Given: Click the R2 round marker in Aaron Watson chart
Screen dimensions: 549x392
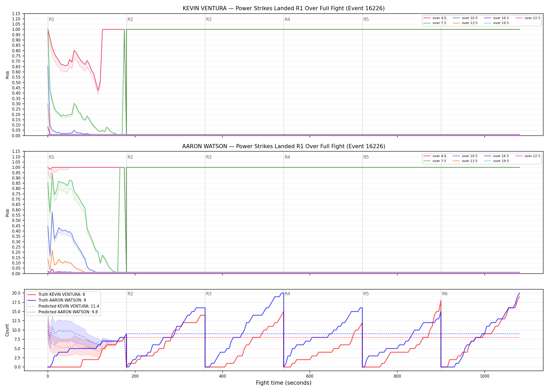Looking at the screenshot, I should 130,157.
